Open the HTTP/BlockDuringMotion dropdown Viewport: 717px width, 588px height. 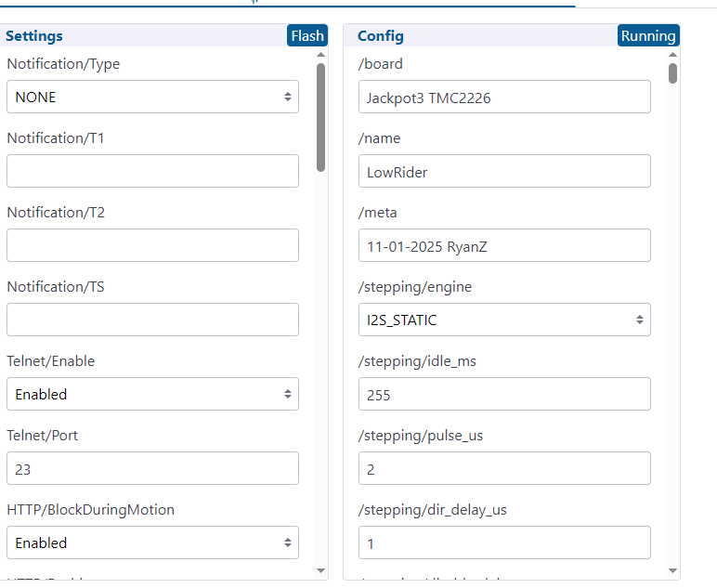pos(152,542)
